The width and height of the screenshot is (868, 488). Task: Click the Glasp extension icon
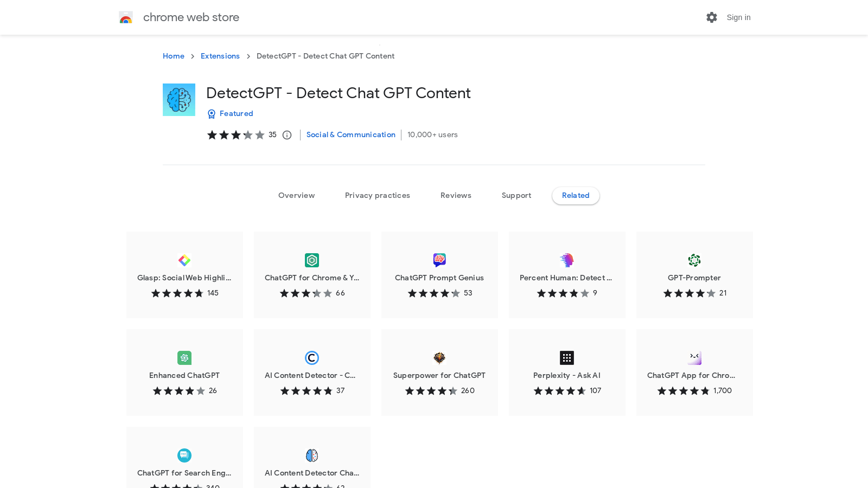point(184,260)
